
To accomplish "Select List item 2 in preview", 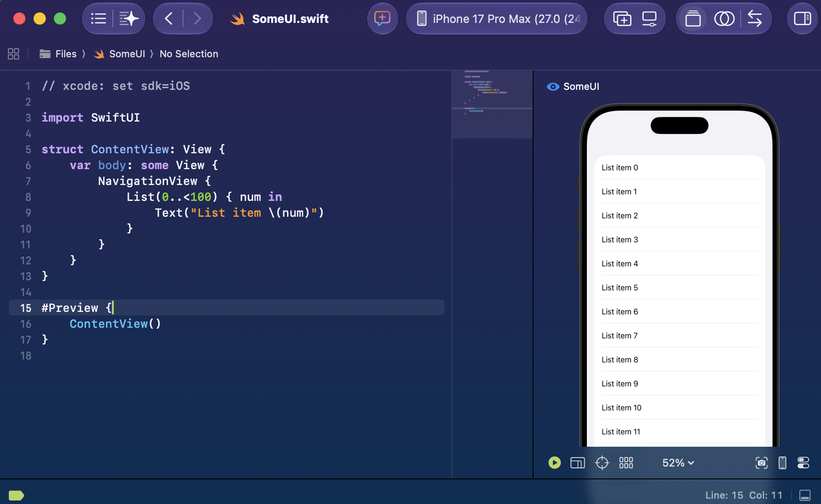I will [x=679, y=215].
